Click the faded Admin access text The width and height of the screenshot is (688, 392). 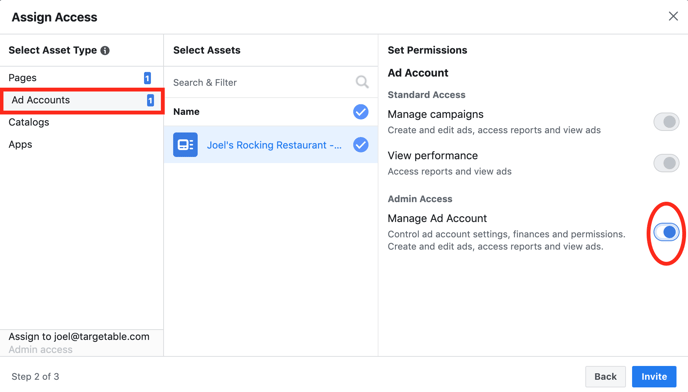coord(40,350)
